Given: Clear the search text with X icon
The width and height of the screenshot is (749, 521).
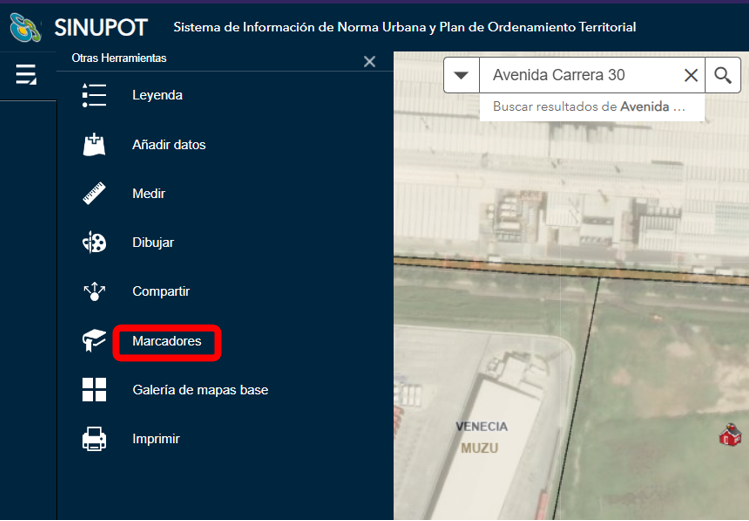Looking at the screenshot, I should click(691, 75).
